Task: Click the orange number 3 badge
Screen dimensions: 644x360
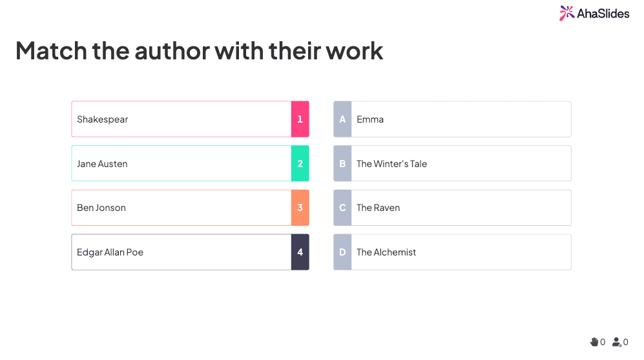Action: point(300,208)
